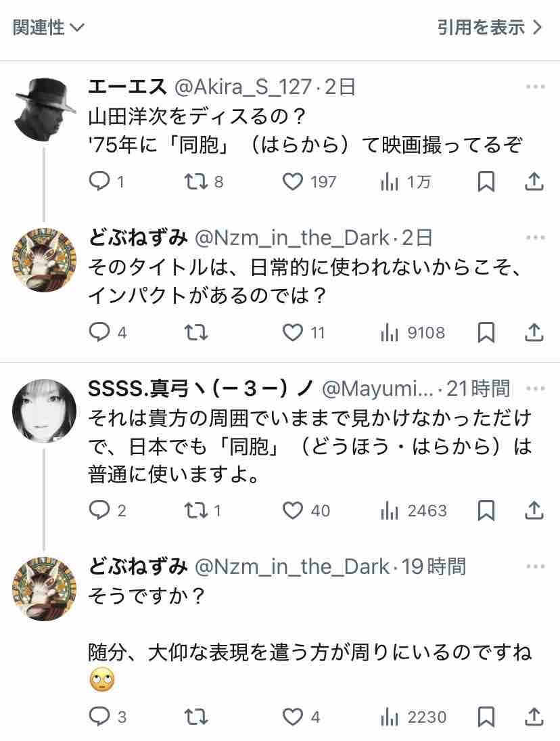This screenshot has width=560, height=741.
Task: Open more options on SSSS.真弓's tweet
Action: coord(535,388)
